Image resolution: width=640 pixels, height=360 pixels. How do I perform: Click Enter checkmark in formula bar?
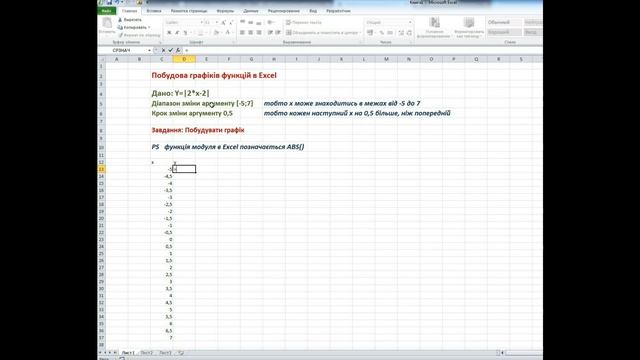171,50
